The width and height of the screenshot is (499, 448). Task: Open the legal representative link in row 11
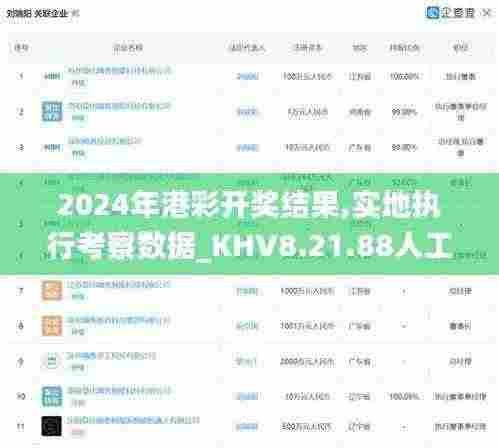click(x=247, y=427)
